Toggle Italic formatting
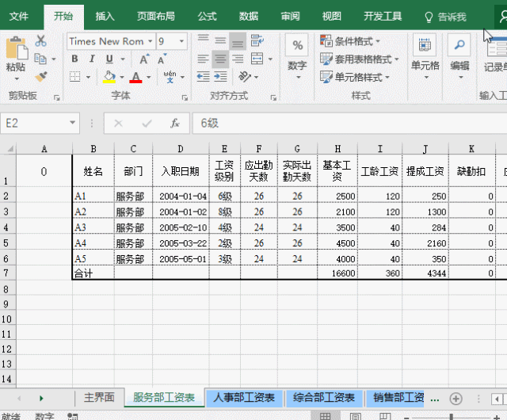This screenshot has width=507, height=420. (x=92, y=59)
